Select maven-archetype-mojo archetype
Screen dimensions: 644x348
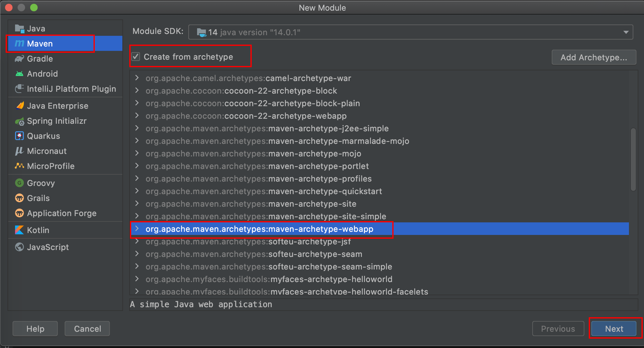[379, 153]
